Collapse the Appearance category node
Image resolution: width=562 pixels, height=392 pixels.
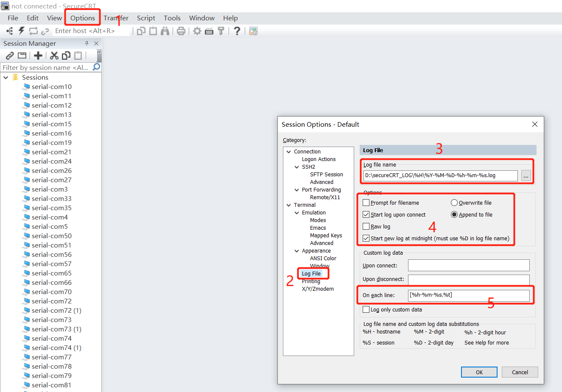pos(297,251)
